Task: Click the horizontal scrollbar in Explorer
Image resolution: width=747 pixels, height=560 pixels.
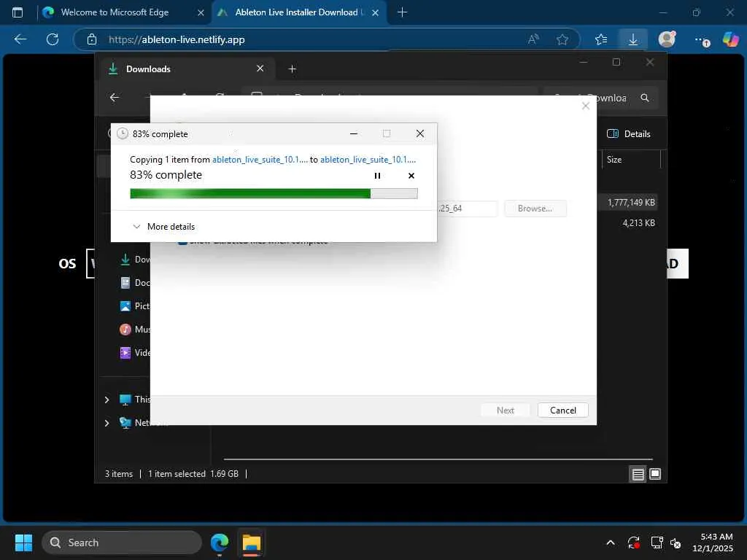Action: coord(438,459)
